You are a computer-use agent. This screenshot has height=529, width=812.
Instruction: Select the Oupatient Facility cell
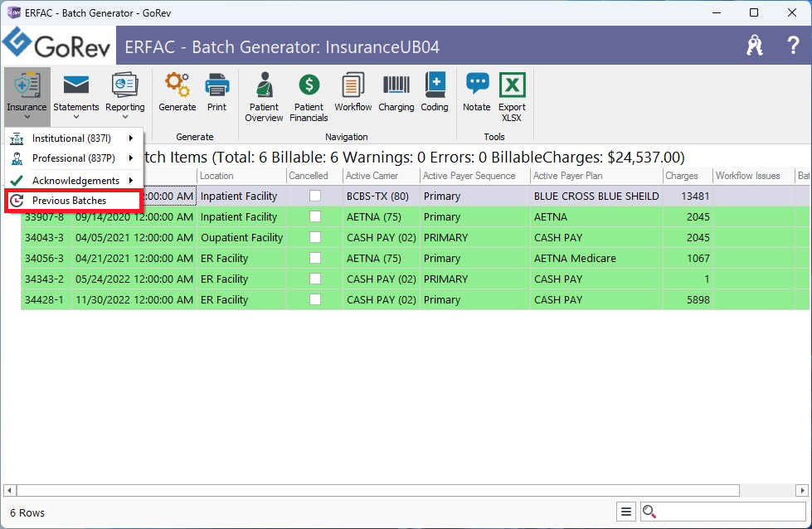tap(241, 238)
